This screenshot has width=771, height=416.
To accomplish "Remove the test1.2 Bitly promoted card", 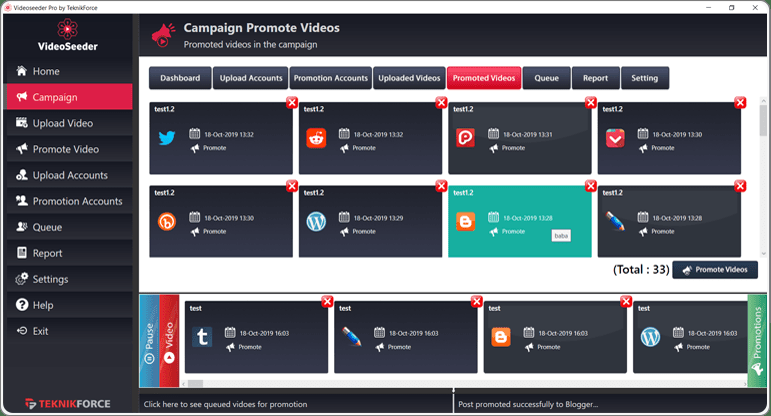I will pos(292,186).
